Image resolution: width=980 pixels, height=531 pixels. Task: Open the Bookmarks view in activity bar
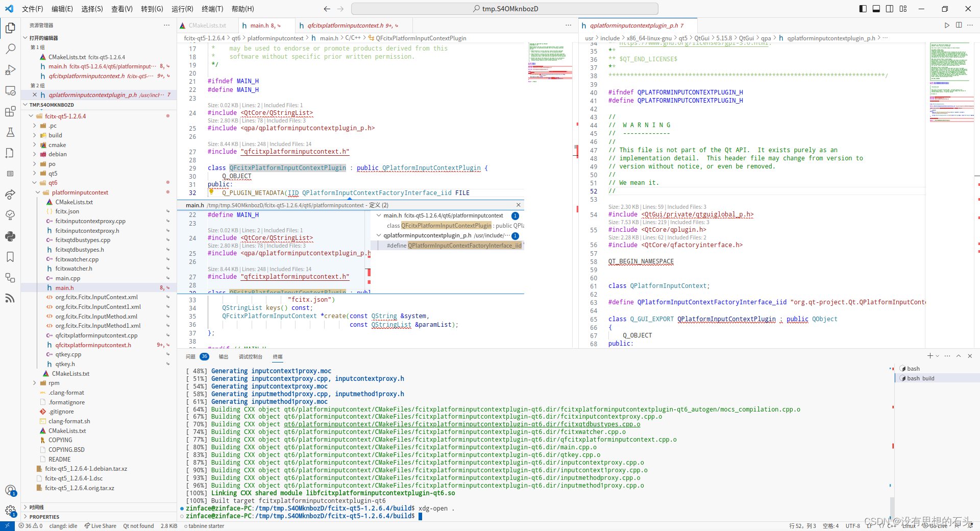click(10, 257)
